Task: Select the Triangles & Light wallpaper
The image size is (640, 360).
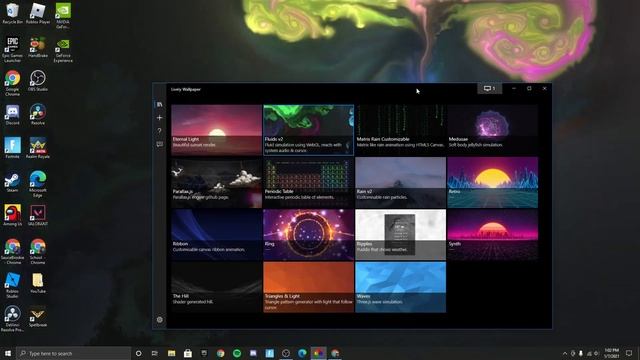Action: (x=309, y=287)
